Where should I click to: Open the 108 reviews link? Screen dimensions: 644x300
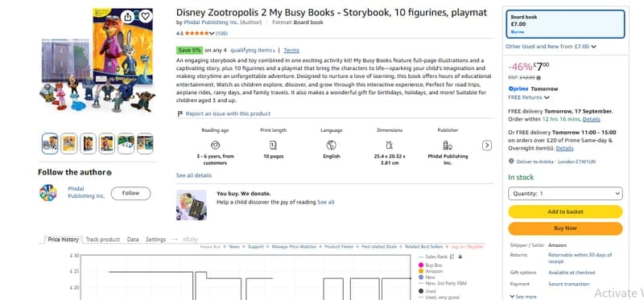pyautogui.click(x=221, y=33)
